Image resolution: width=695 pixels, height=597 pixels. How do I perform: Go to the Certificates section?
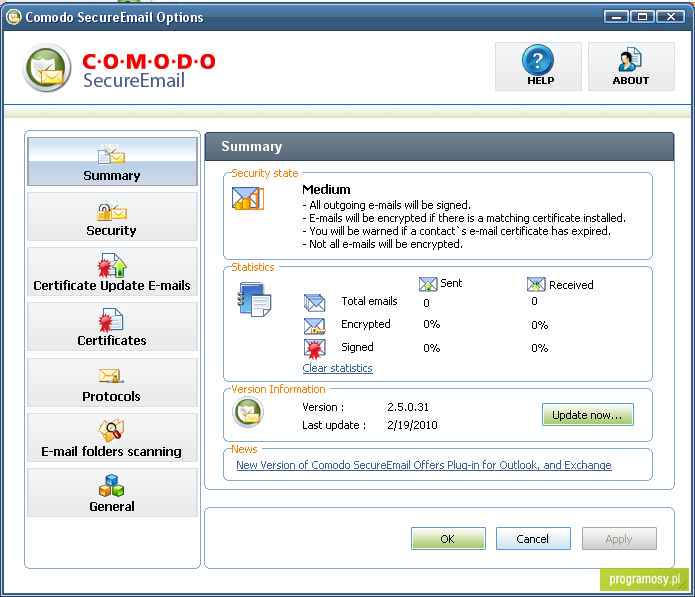(112, 327)
